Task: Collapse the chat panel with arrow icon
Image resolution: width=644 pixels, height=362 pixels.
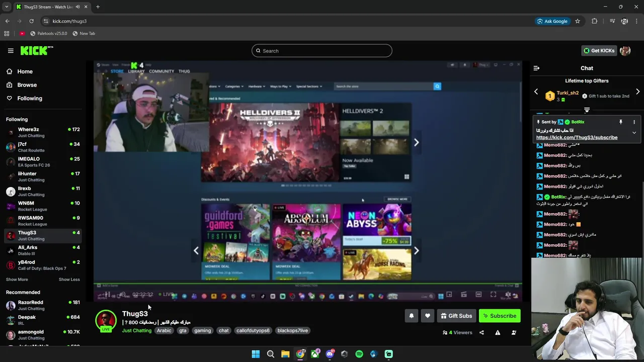Action: [536, 68]
